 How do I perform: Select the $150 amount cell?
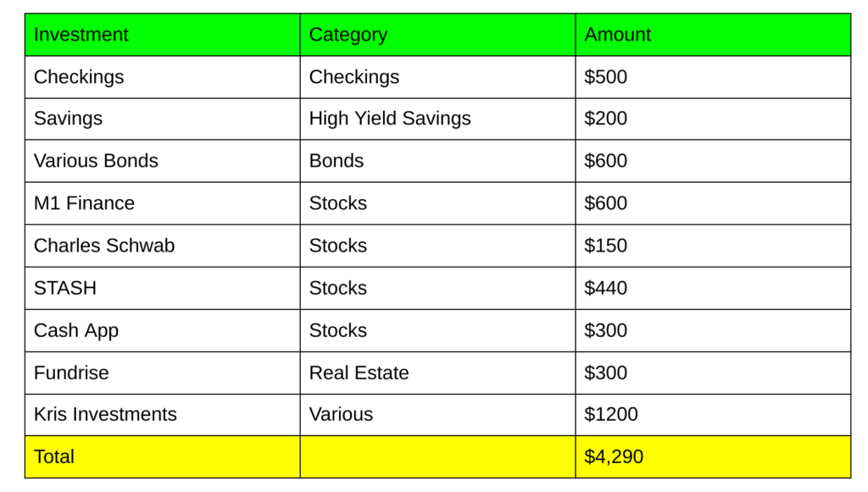click(x=606, y=246)
